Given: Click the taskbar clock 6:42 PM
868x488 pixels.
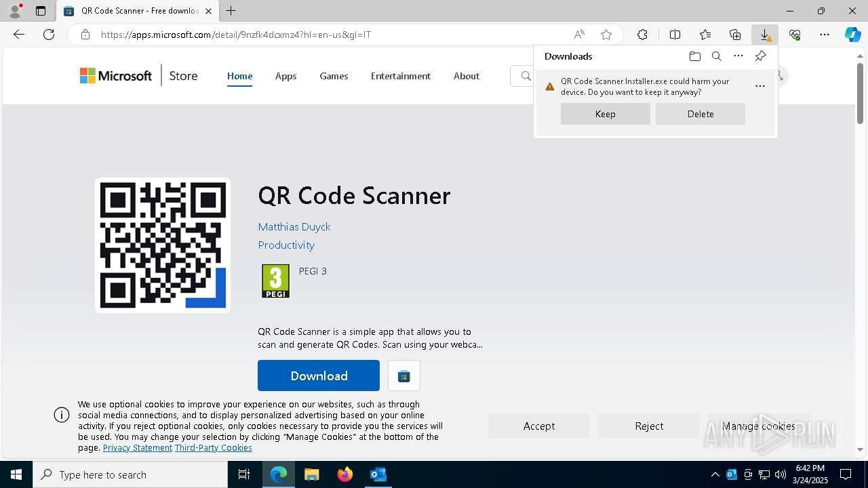Looking at the screenshot, I should coord(810,474).
